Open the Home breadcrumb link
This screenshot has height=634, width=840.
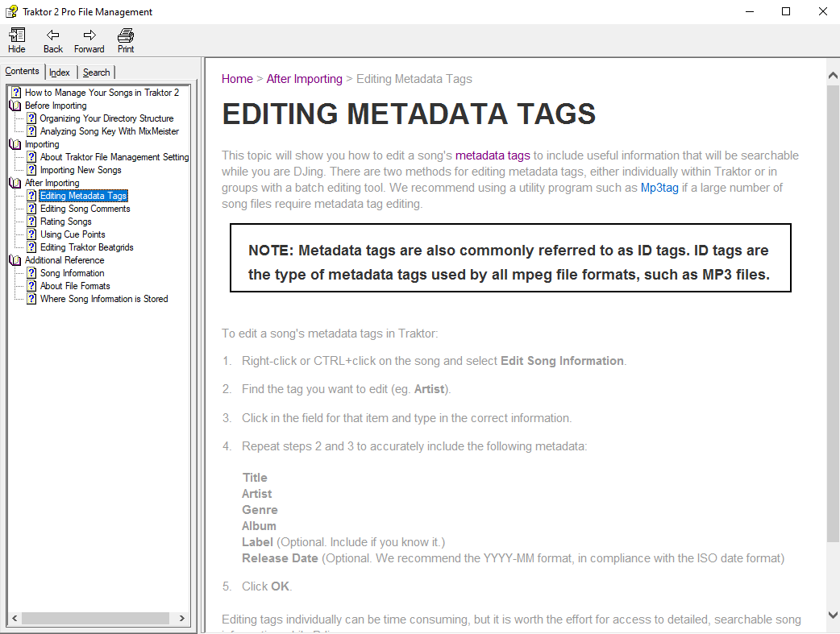[237, 79]
